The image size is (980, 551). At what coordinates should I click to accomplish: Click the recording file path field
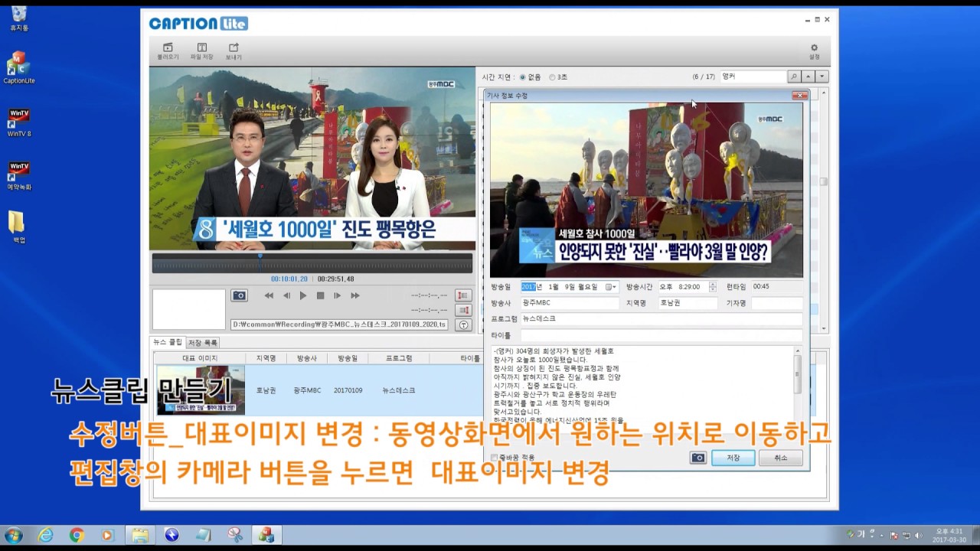(x=340, y=324)
